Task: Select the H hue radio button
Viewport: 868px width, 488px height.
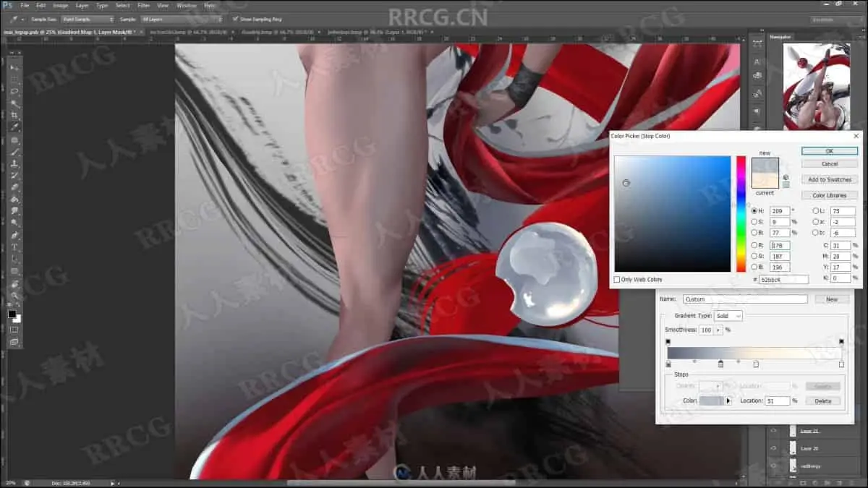Action: [754, 211]
